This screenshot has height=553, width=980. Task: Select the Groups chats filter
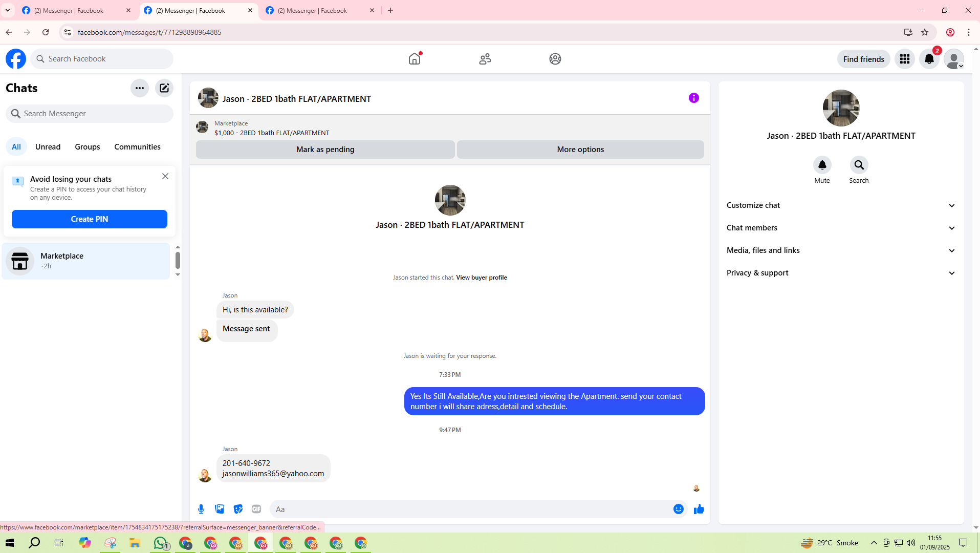pos(88,147)
